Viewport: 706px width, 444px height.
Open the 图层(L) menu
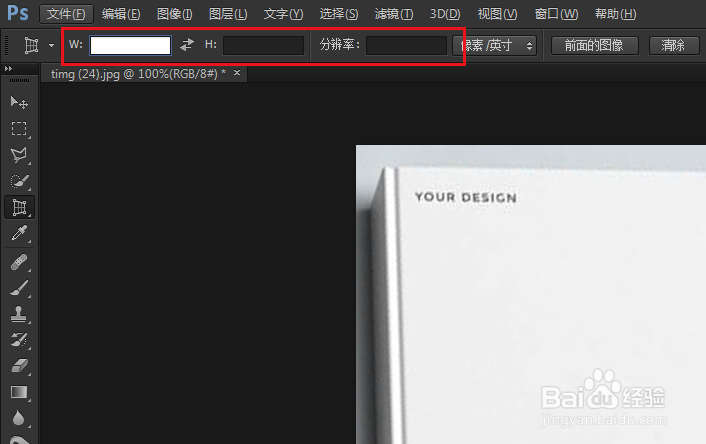228,14
